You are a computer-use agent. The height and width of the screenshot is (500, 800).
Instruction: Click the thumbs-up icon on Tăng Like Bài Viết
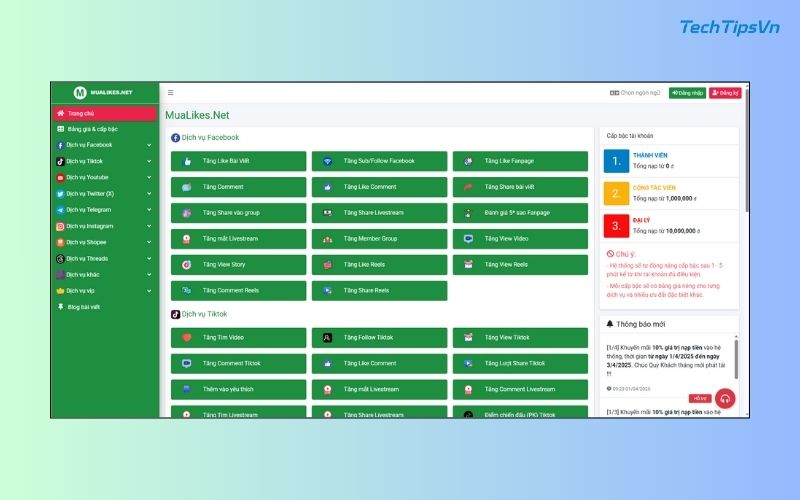(187, 161)
